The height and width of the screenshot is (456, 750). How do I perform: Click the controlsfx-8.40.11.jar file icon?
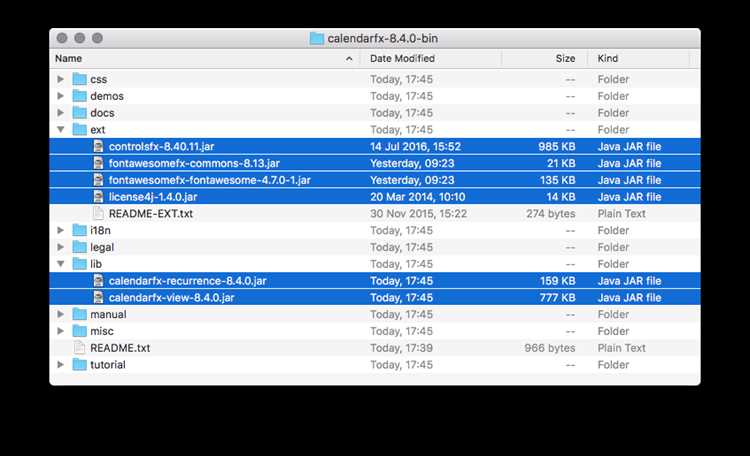click(x=98, y=146)
